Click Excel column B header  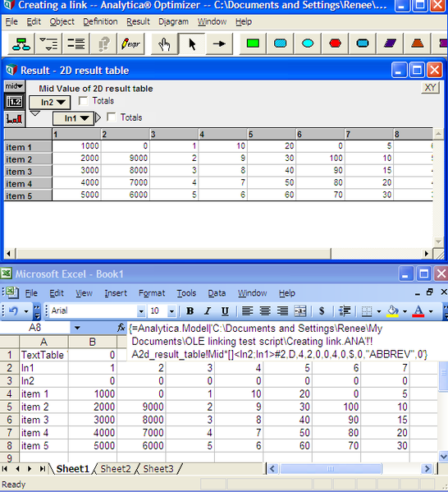coord(93,342)
